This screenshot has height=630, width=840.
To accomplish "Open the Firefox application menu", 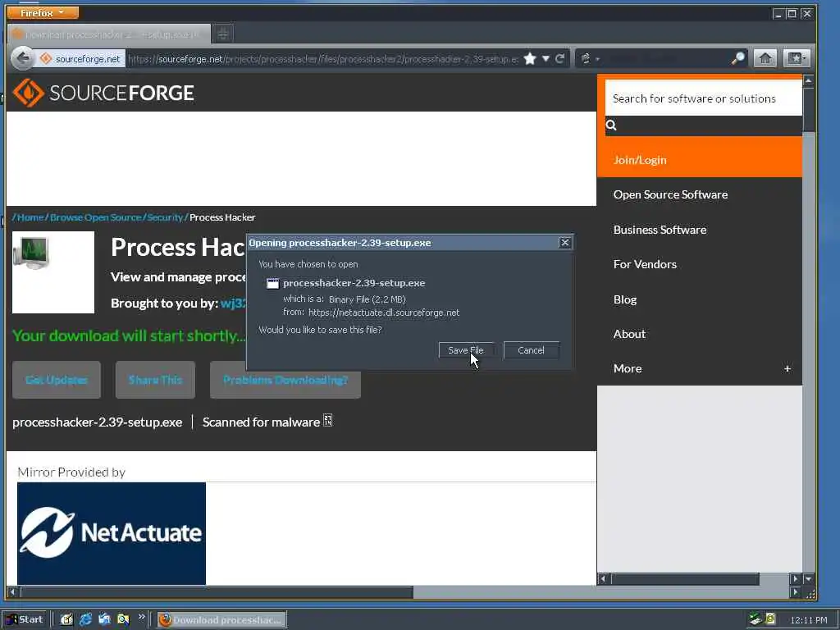I will point(43,12).
